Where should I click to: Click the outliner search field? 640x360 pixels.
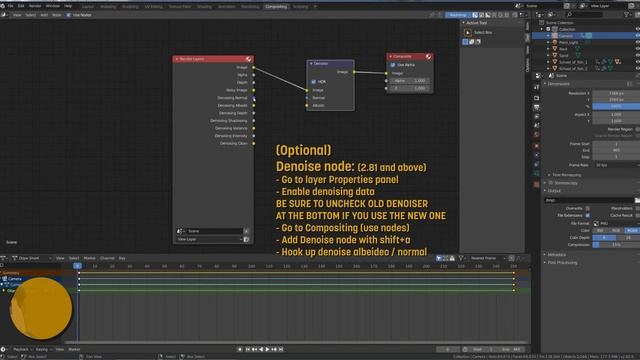[584, 15]
